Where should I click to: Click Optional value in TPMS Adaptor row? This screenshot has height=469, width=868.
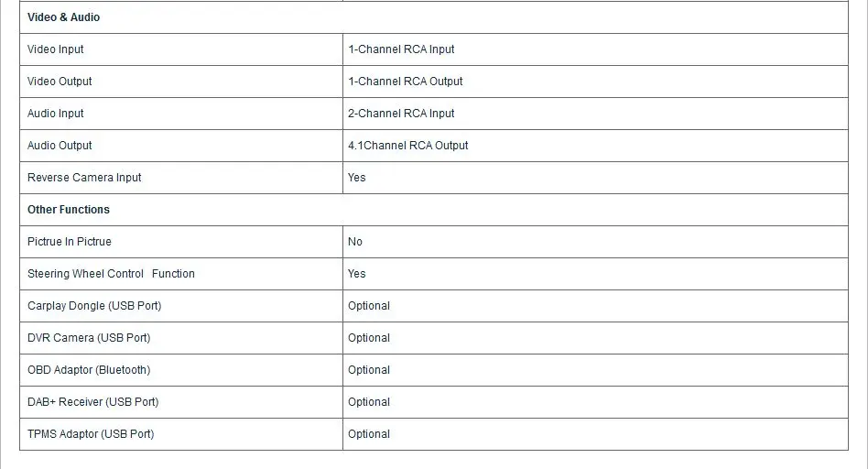coord(369,435)
